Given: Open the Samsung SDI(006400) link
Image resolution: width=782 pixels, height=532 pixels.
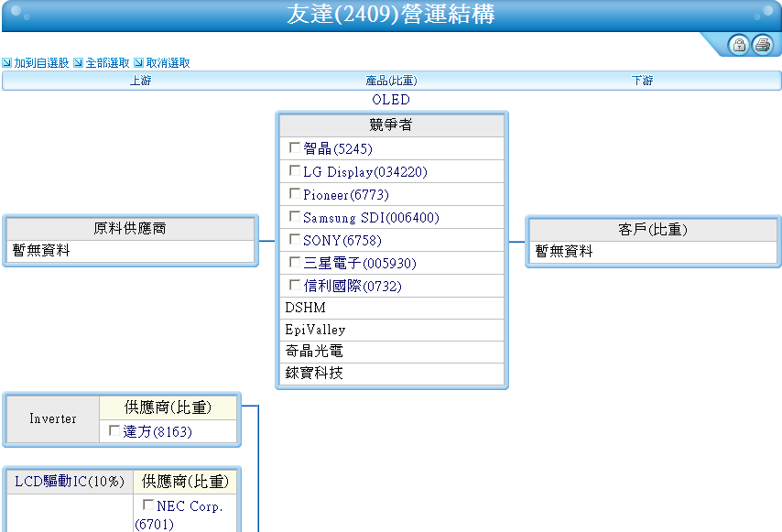Looking at the screenshot, I should coord(371,218).
